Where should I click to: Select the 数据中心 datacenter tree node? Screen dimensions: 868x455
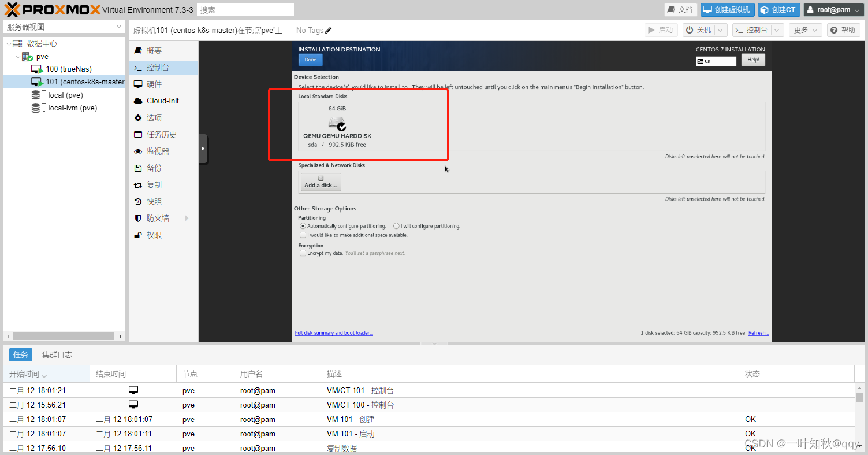click(42, 44)
